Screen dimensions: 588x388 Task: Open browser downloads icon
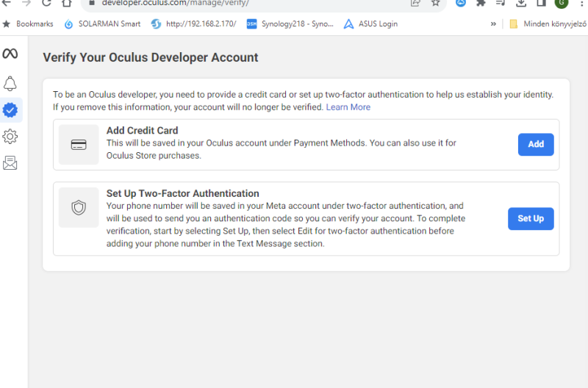pos(521,3)
